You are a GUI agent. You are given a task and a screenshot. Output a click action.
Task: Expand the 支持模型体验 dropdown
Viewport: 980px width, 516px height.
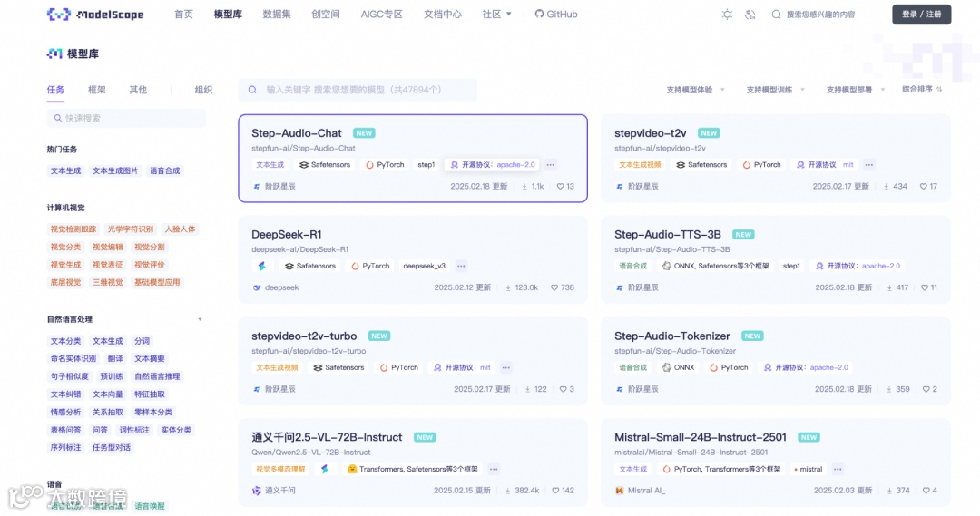(695, 90)
